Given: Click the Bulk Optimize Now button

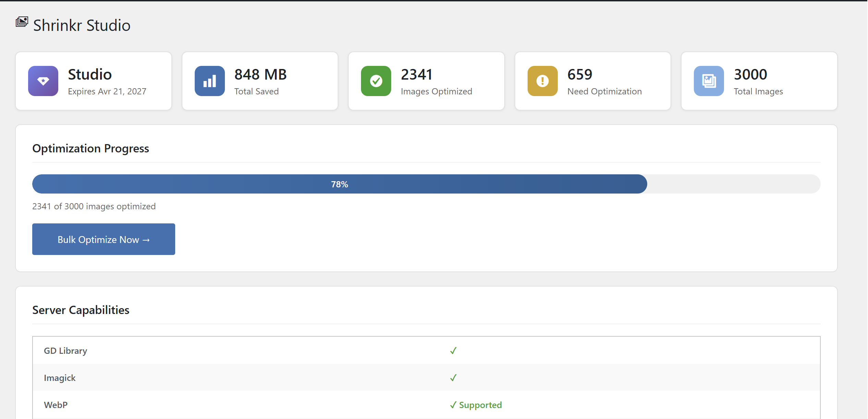Looking at the screenshot, I should point(104,239).
